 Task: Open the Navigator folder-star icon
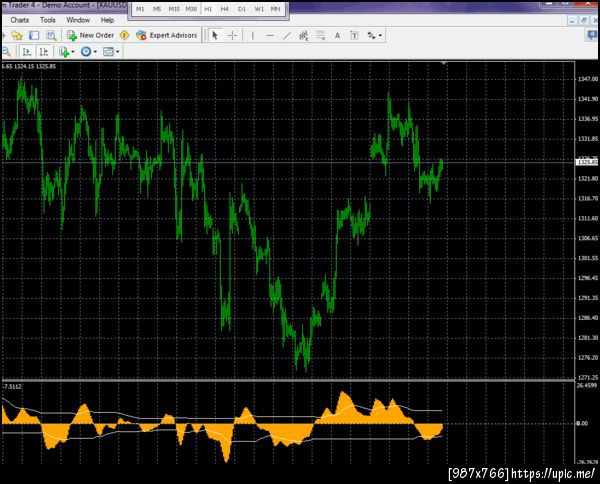pyautogui.click(x=17, y=36)
